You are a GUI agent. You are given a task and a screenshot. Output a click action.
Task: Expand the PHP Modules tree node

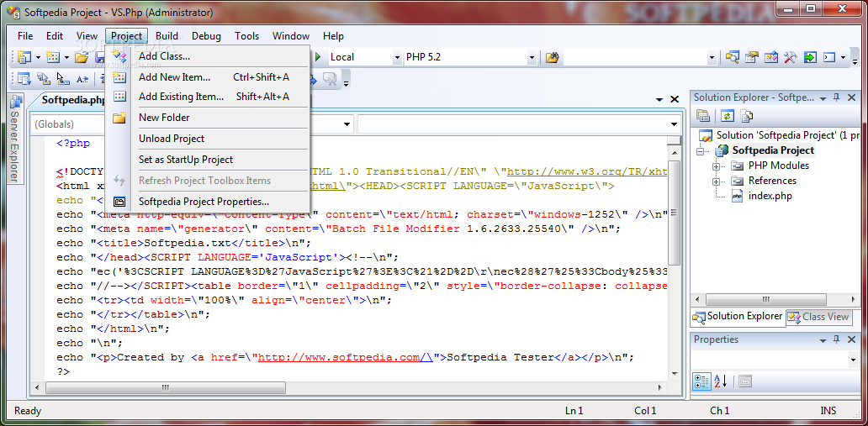coord(716,166)
